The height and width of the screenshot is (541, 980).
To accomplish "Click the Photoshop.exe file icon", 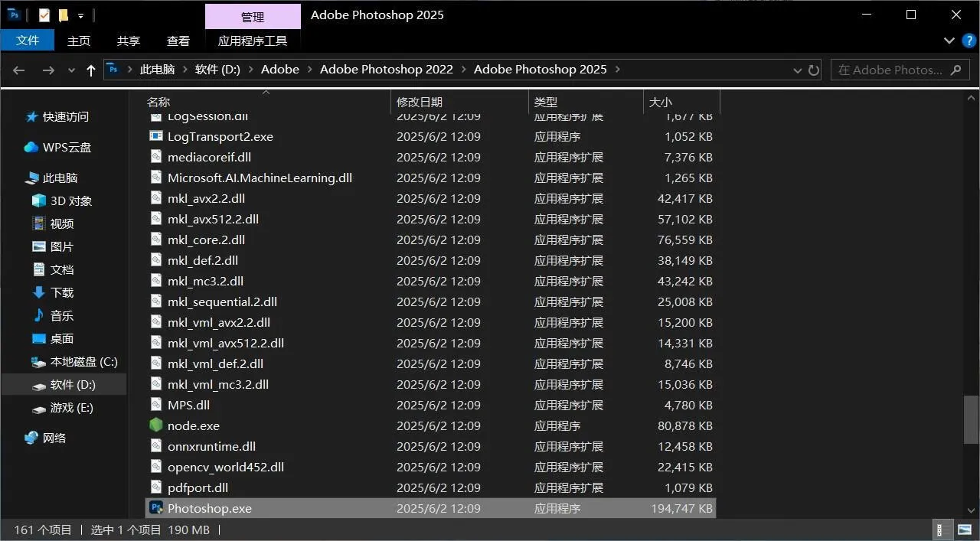I will pyautogui.click(x=156, y=508).
